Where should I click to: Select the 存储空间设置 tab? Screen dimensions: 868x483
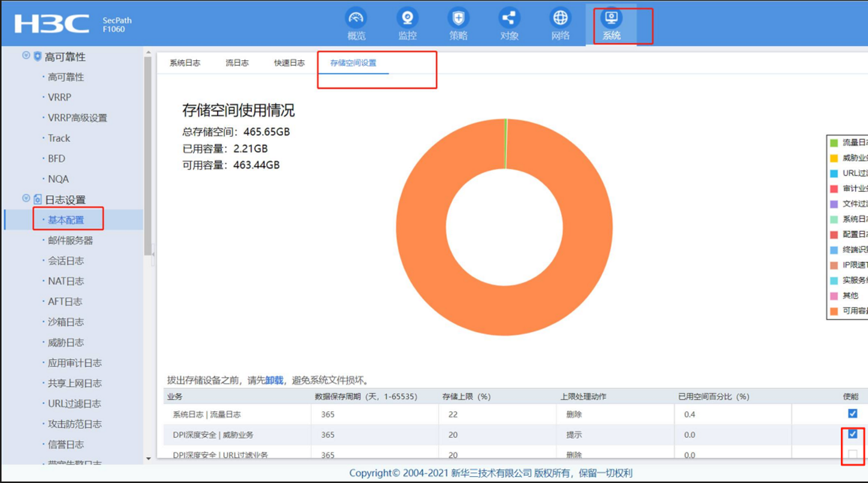pyautogui.click(x=353, y=63)
